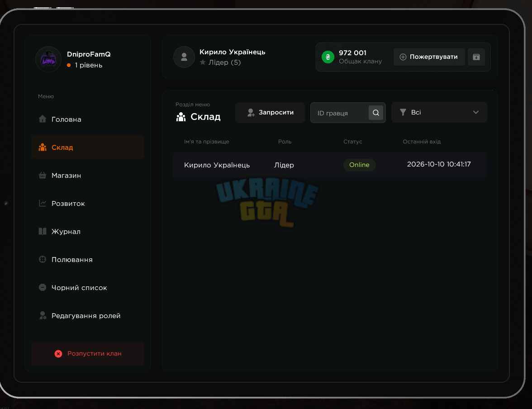Click the Останній вхід column header
Viewport: 532px width, 409px height.
pos(422,142)
